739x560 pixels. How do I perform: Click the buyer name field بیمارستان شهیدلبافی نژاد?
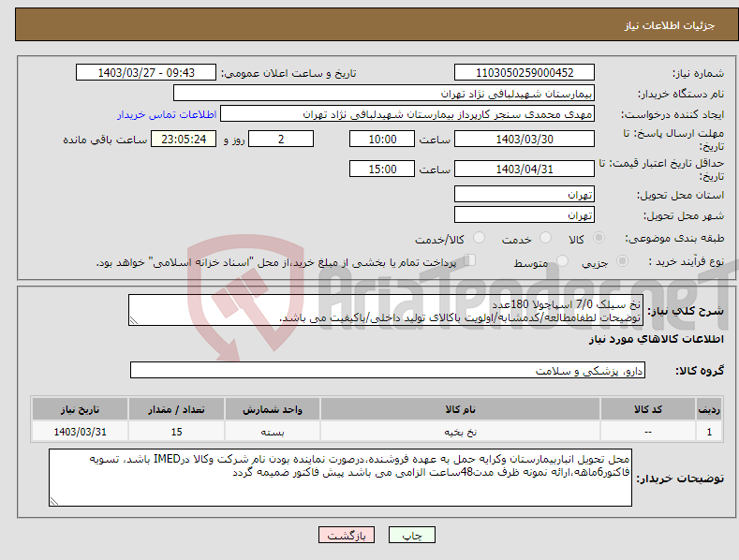[384, 94]
